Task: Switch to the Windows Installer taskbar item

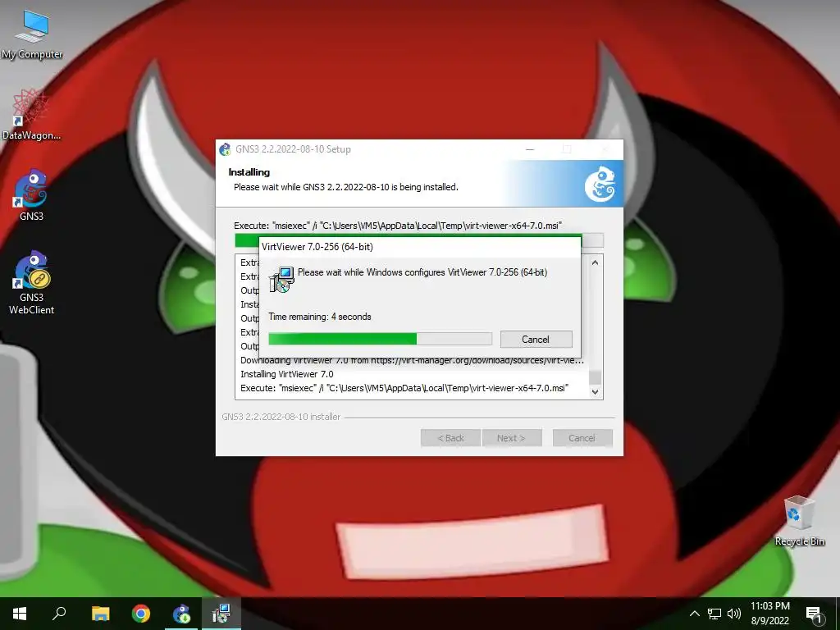Action: (x=221, y=614)
